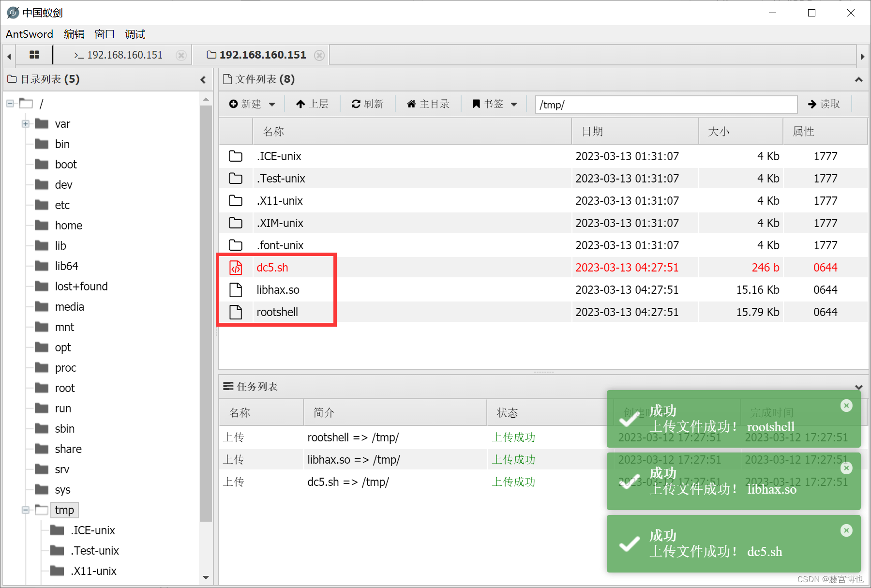871x588 pixels.
Task: Open .Test-unix under tmp in tree
Action: click(95, 551)
